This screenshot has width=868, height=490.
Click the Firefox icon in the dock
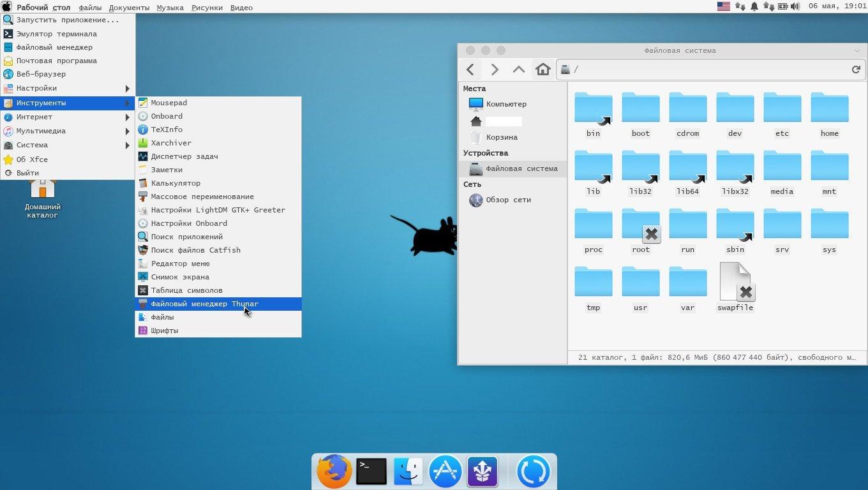point(334,472)
